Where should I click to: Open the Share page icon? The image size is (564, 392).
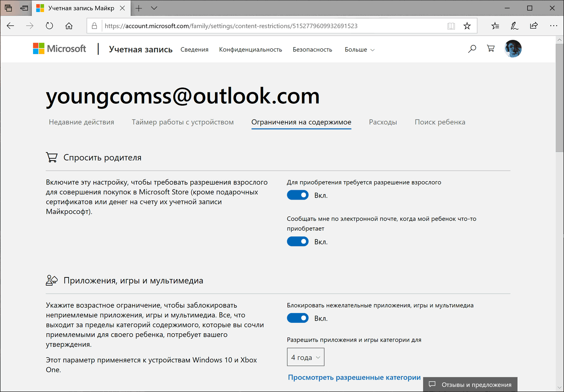pyautogui.click(x=534, y=26)
